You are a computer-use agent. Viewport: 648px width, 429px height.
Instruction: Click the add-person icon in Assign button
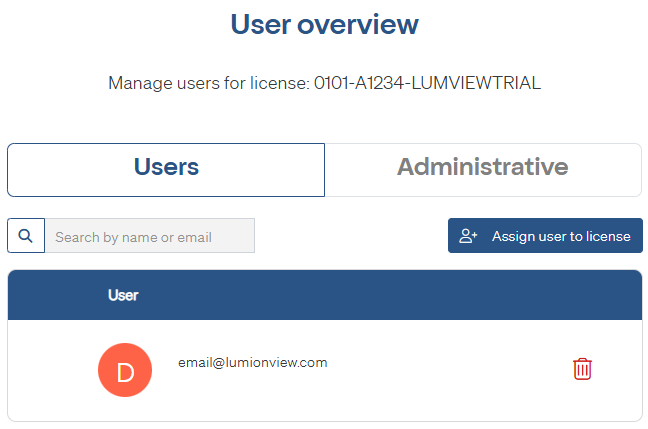coord(468,236)
